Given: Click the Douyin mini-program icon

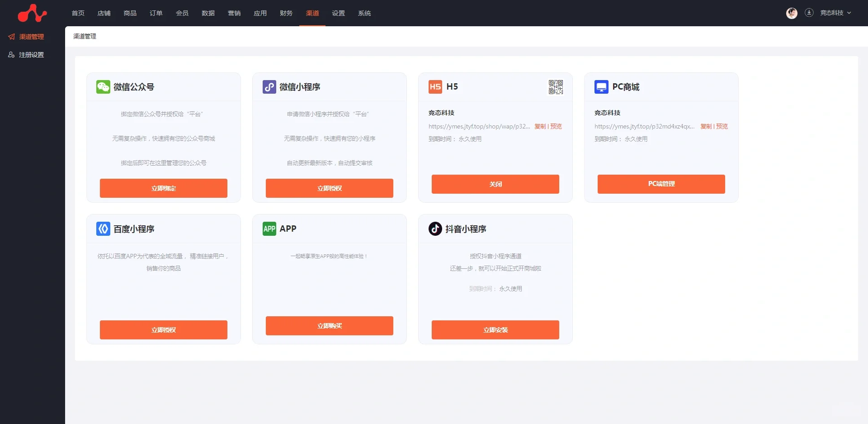Looking at the screenshot, I should pos(435,229).
